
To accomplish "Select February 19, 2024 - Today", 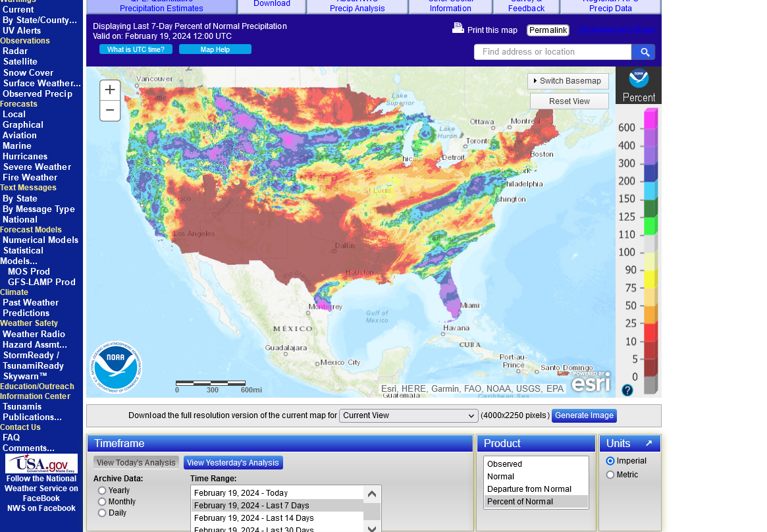I will tap(277, 493).
